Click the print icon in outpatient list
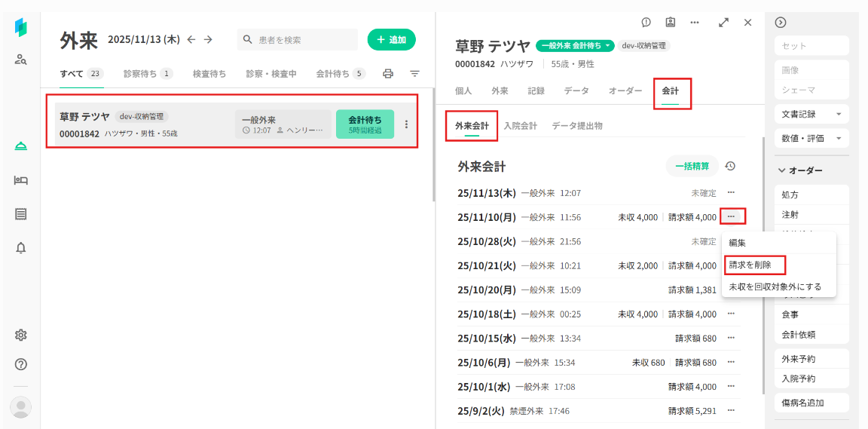 388,74
